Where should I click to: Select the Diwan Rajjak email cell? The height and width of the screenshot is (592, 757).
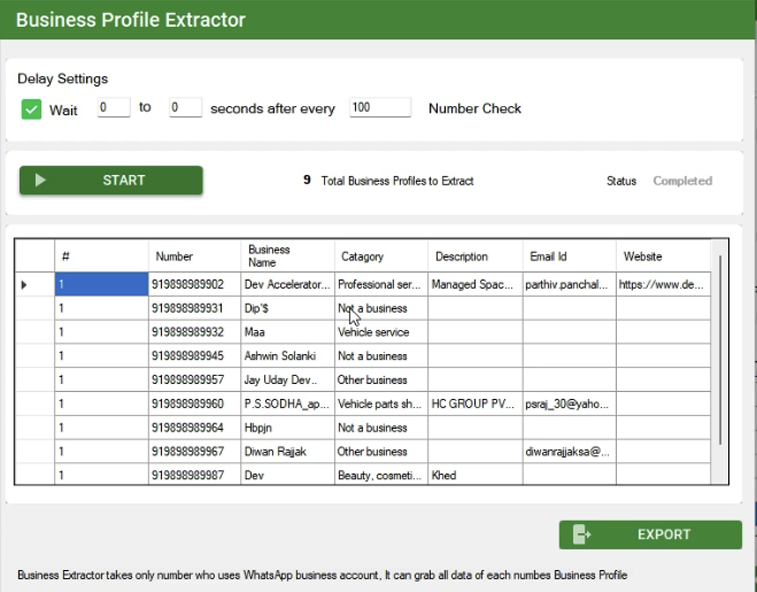pos(568,452)
